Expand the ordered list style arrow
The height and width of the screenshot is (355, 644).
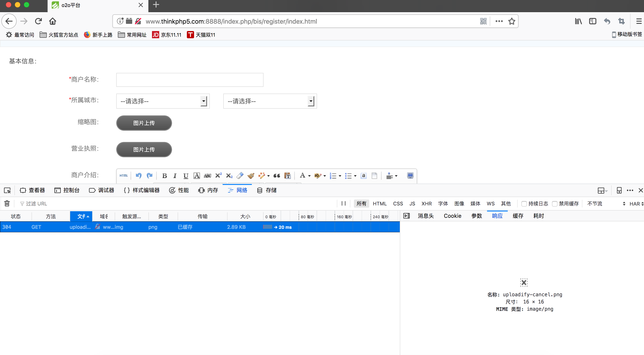(x=340, y=176)
